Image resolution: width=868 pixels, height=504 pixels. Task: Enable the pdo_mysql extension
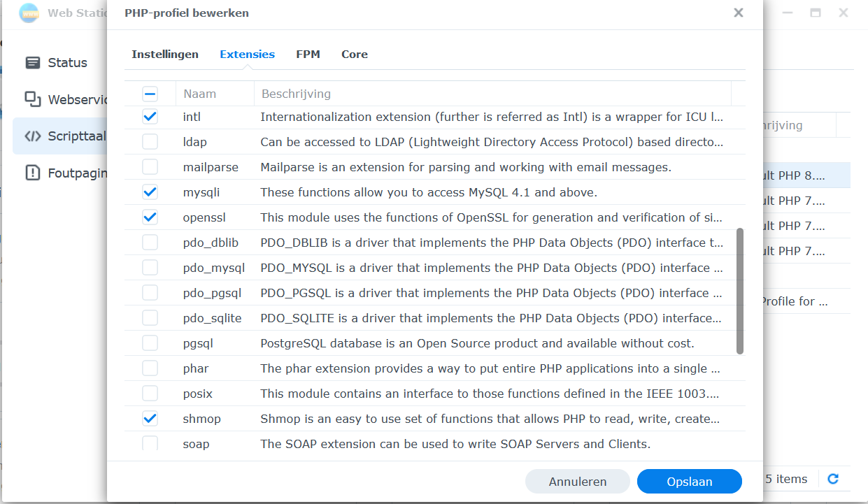[150, 268]
